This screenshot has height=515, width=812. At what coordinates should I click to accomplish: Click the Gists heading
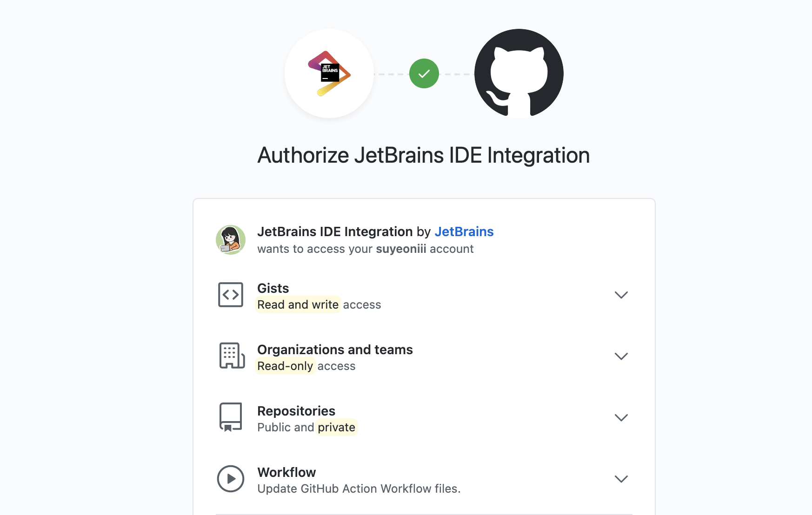(273, 288)
